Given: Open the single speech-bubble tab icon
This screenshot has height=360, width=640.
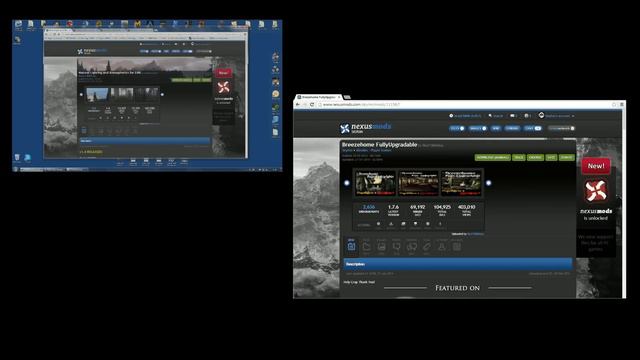Looking at the screenshot, I should click(x=396, y=246).
